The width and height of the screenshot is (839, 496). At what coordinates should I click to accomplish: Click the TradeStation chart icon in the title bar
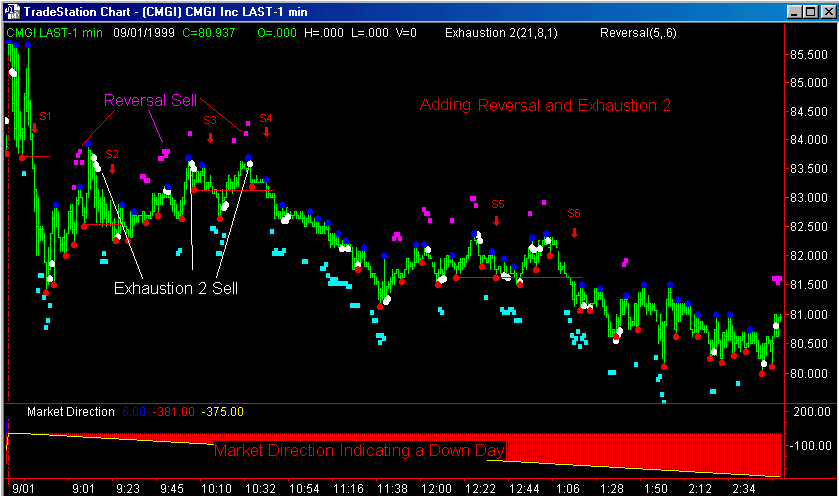pos(13,11)
